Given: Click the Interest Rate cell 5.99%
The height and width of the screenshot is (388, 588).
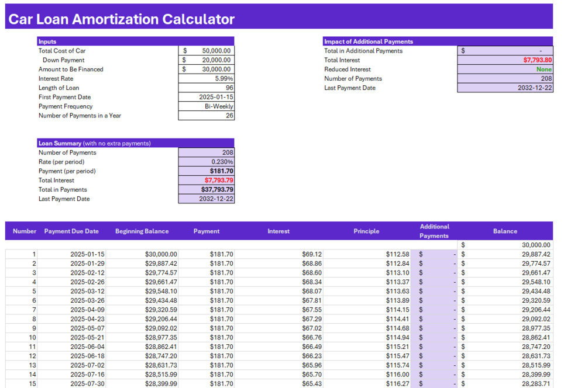Looking at the screenshot, I should click(x=207, y=79).
